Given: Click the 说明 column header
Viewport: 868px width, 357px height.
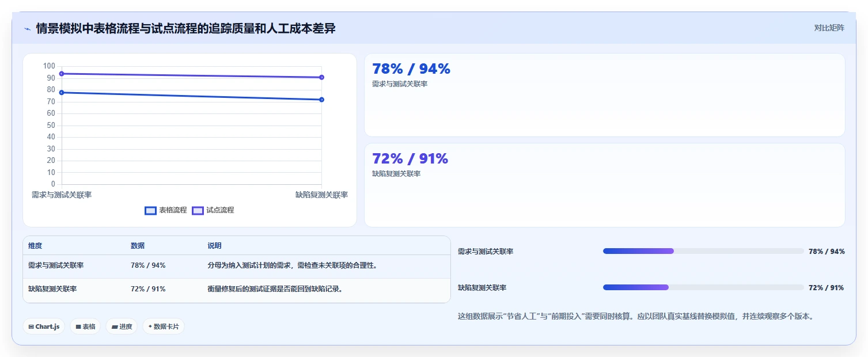Looking at the screenshot, I should [x=214, y=246].
